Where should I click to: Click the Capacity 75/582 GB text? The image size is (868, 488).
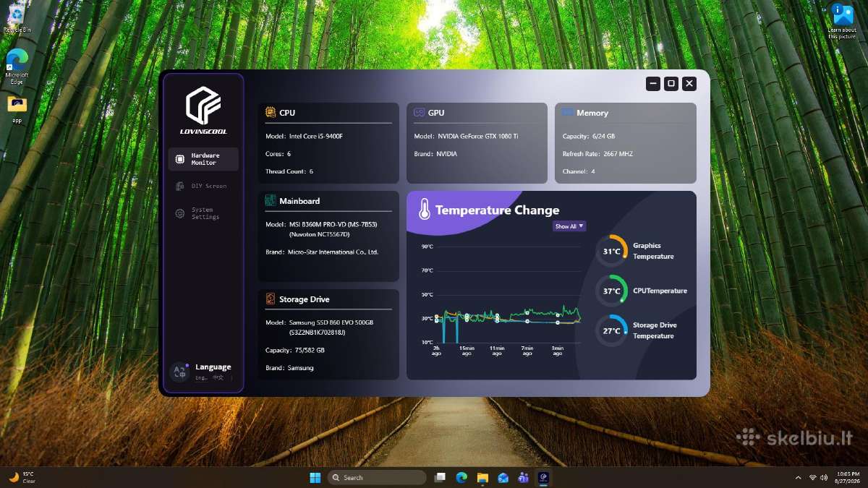tap(295, 350)
